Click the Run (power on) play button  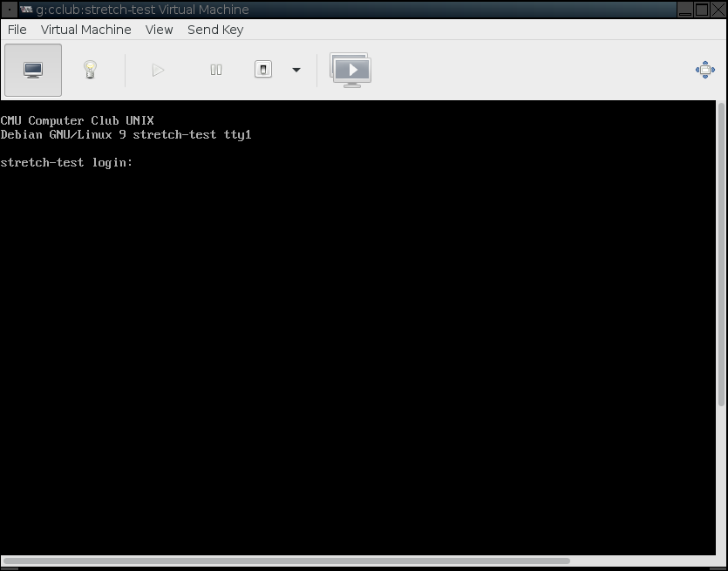click(158, 70)
